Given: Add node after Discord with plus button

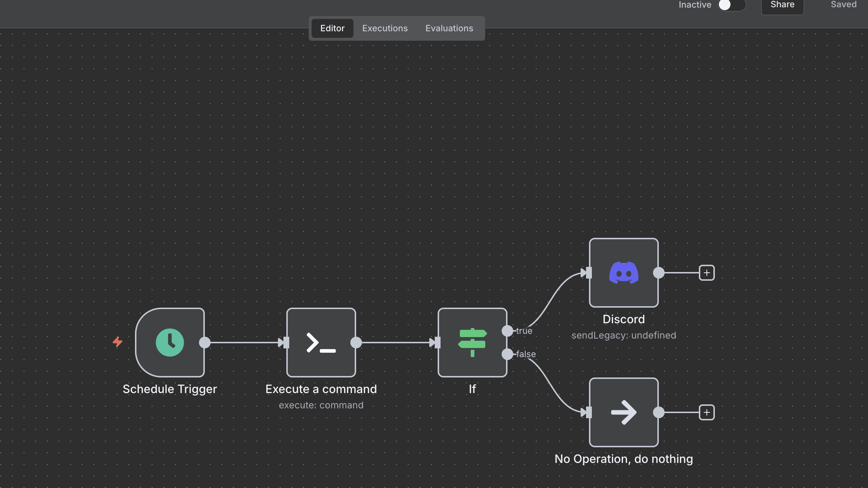Looking at the screenshot, I should (706, 273).
